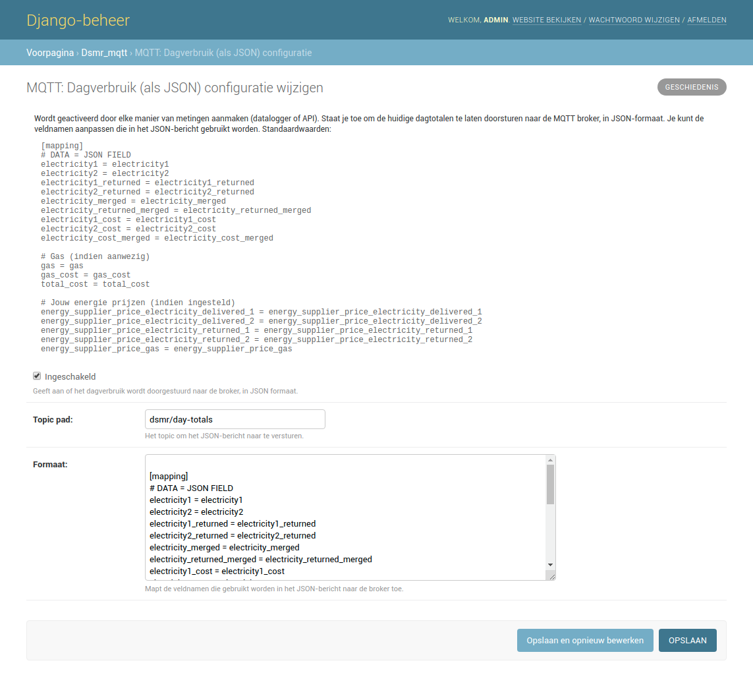The image size is (753, 700).
Task: Click Opslaan en opnieuw bewerken button
Action: (x=585, y=641)
